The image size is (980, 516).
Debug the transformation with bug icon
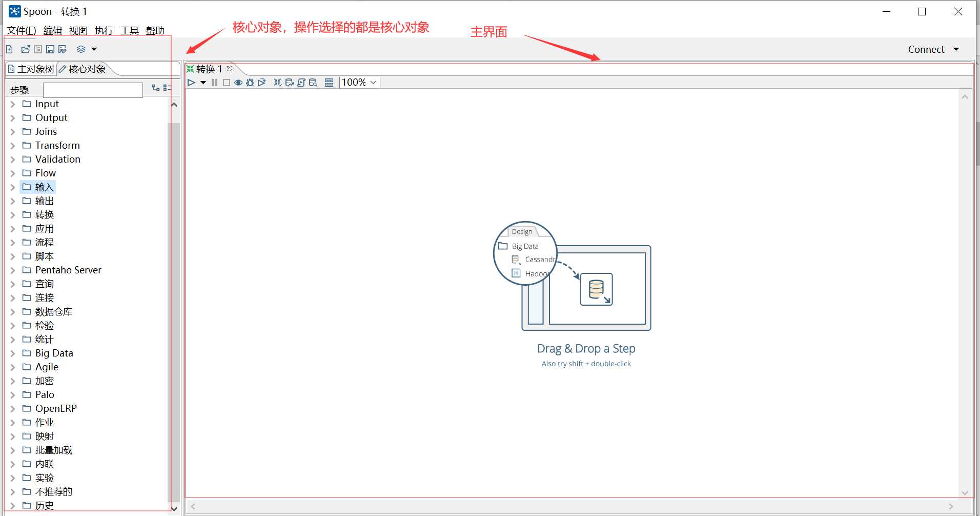click(x=250, y=83)
